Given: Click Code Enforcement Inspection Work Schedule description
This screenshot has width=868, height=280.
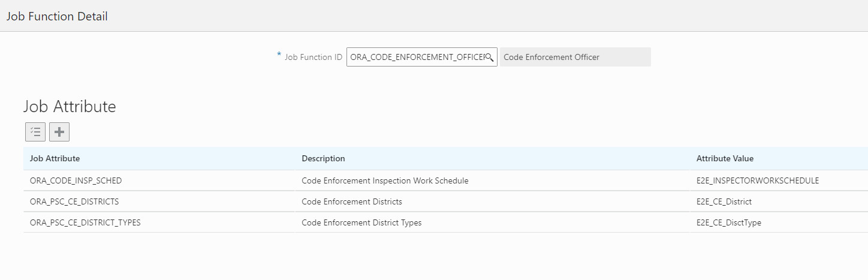Looking at the screenshot, I should 385,180.
